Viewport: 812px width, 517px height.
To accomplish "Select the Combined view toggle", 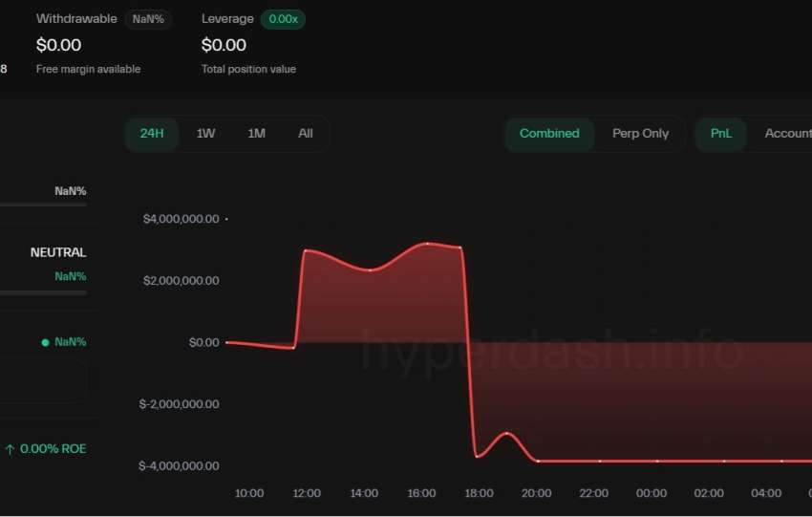I will tap(549, 134).
